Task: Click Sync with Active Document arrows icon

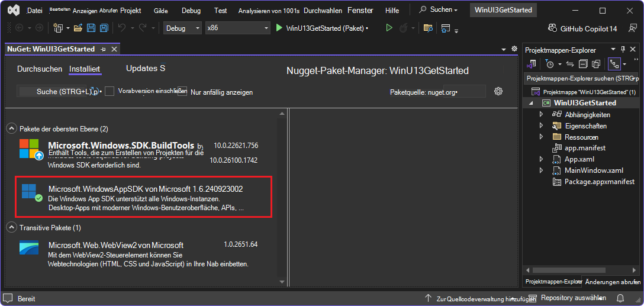Action: [x=569, y=64]
